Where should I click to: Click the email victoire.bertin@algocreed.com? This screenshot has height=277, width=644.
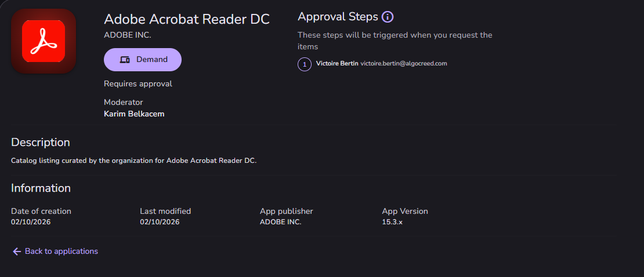click(x=404, y=64)
